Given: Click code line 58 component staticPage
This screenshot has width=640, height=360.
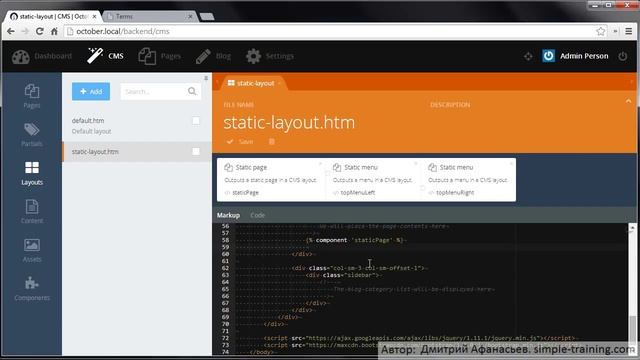Looking at the screenshot, I should (x=355, y=240).
